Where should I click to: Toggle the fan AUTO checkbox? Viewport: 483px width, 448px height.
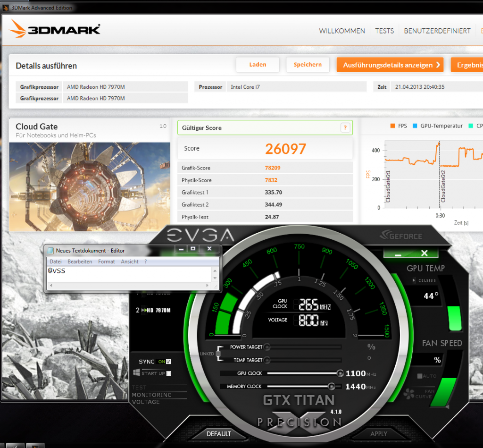coord(419,376)
